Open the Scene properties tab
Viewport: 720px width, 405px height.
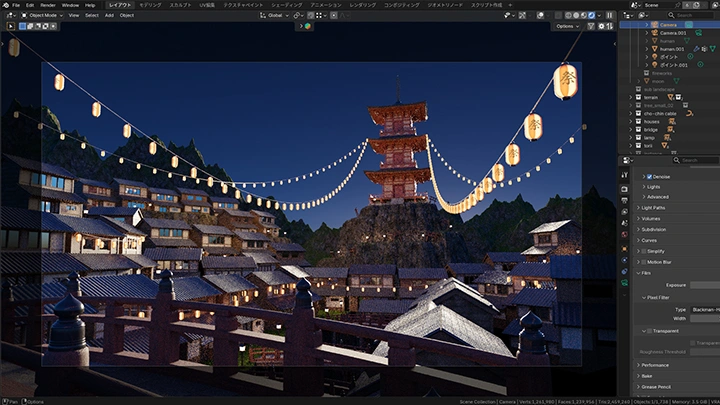pyautogui.click(x=624, y=223)
